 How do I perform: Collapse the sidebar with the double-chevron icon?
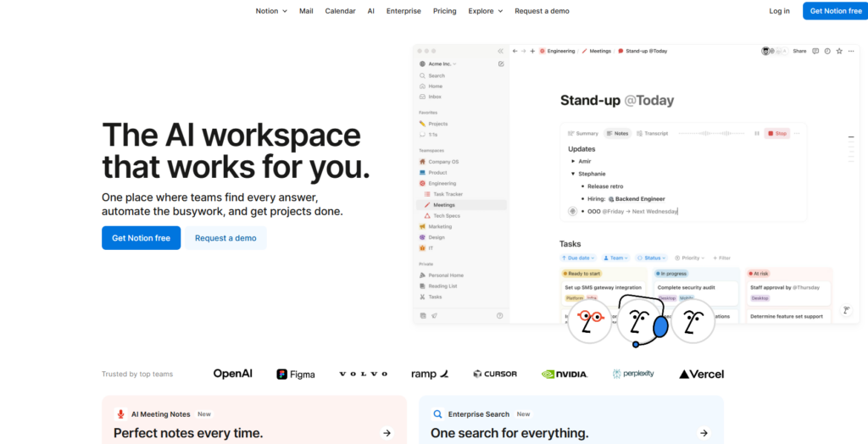click(500, 51)
